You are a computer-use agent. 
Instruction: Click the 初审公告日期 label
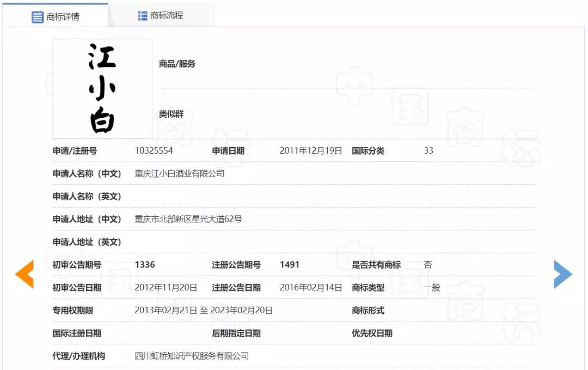pyautogui.click(x=77, y=288)
